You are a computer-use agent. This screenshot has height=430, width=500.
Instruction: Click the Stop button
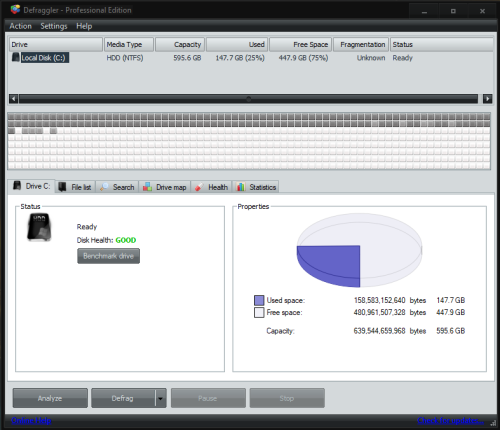click(x=287, y=398)
